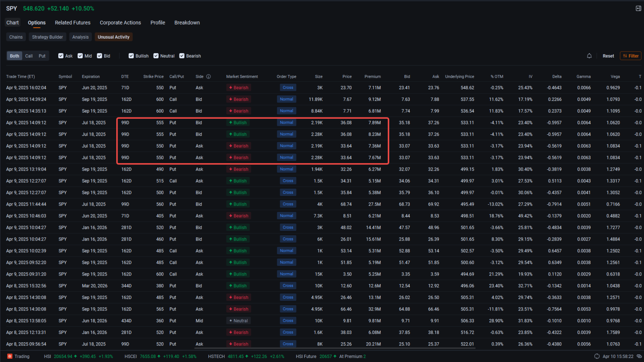
Task: Click Apr 10 15:58:22 clock text
Action: pos(618,356)
